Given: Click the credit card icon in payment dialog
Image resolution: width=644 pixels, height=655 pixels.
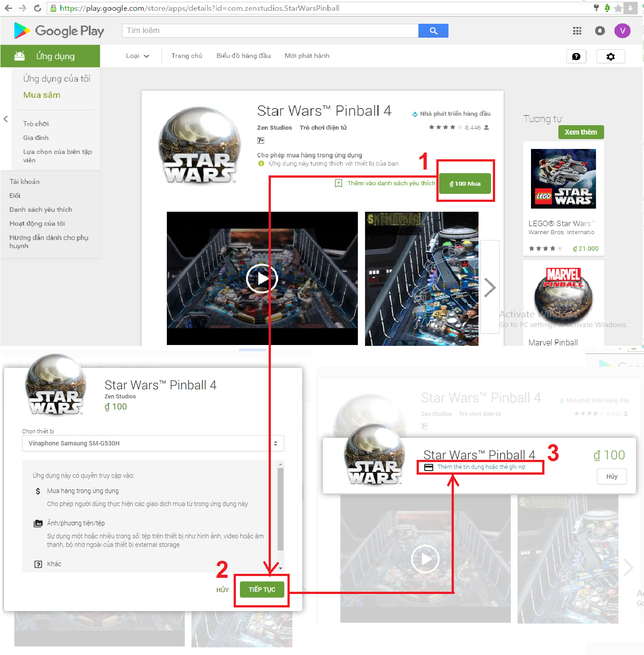Looking at the screenshot, I should pos(429,467).
